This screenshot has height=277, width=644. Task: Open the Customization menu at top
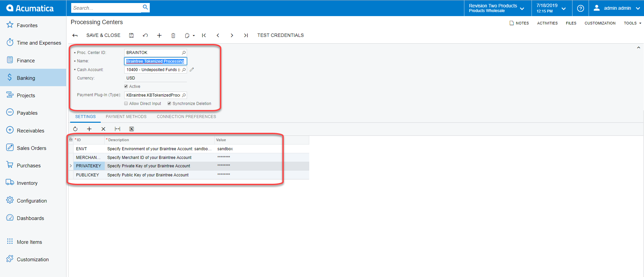click(600, 23)
